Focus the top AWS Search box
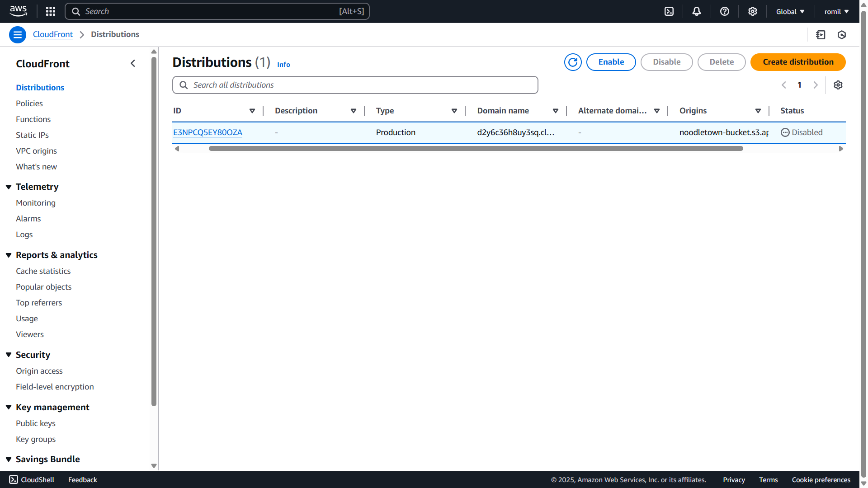This screenshot has width=868, height=488. tap(217, 11)
